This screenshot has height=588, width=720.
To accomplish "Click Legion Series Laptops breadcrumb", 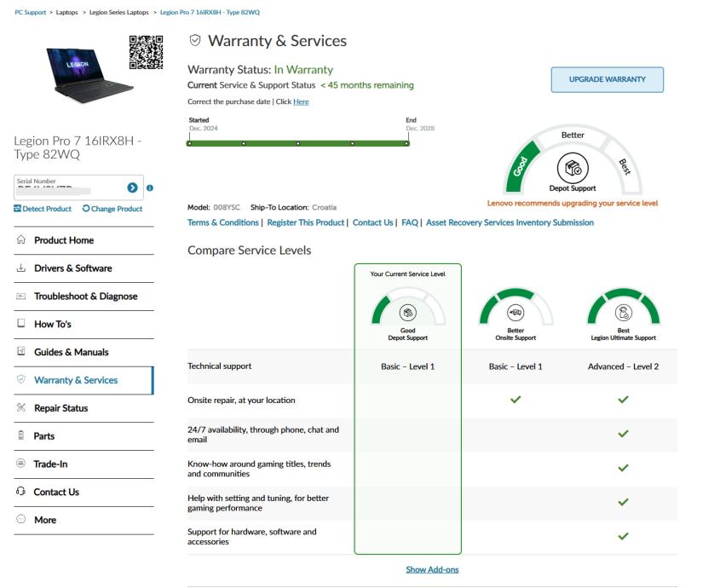I will (119, 13).
